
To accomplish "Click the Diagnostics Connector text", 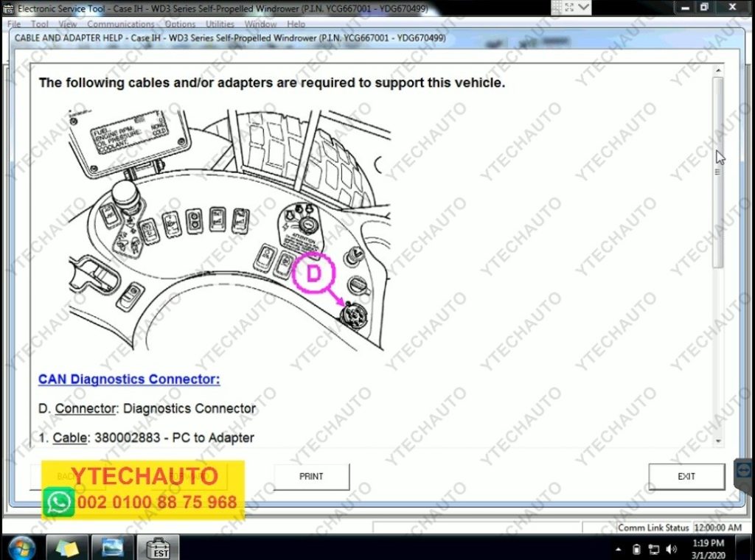I will coord(189,408).
